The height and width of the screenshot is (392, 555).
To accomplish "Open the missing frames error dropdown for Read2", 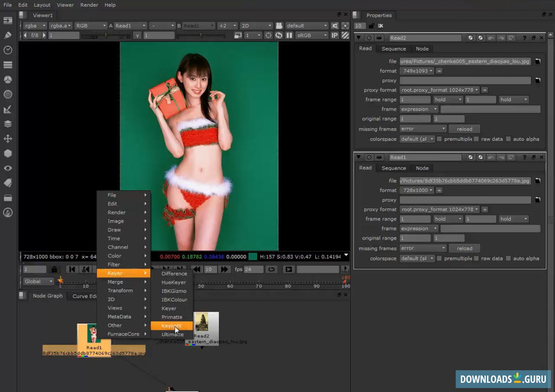I will (422, 129).
